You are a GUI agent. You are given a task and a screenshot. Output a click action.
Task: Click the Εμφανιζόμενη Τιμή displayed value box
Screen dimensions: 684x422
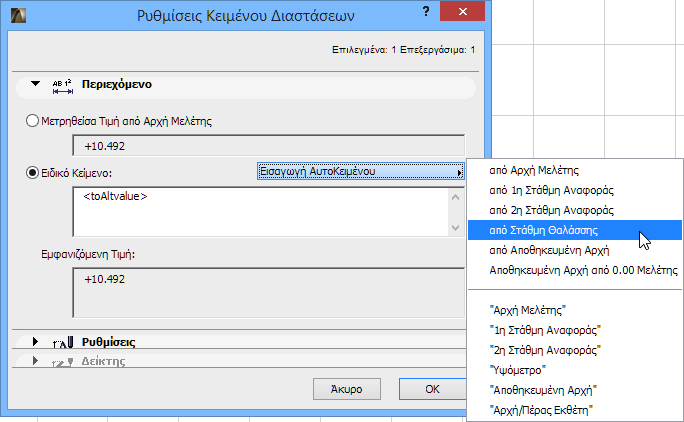269,293
